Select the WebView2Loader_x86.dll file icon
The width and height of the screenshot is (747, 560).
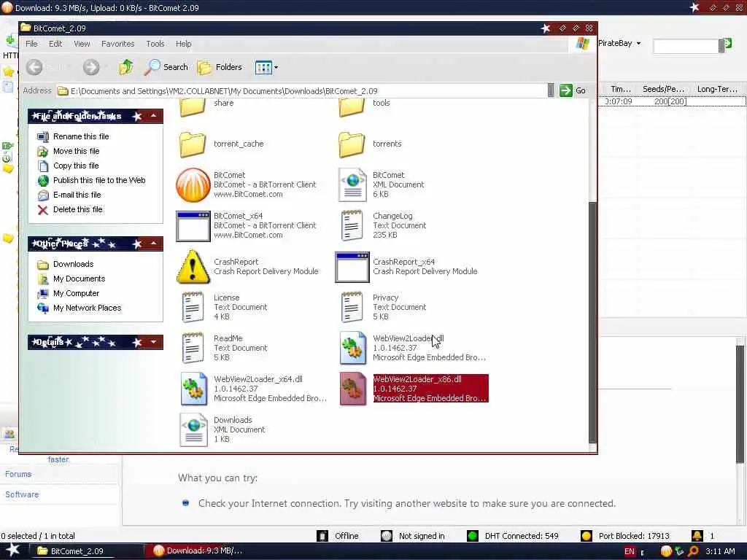click(353, 389)
